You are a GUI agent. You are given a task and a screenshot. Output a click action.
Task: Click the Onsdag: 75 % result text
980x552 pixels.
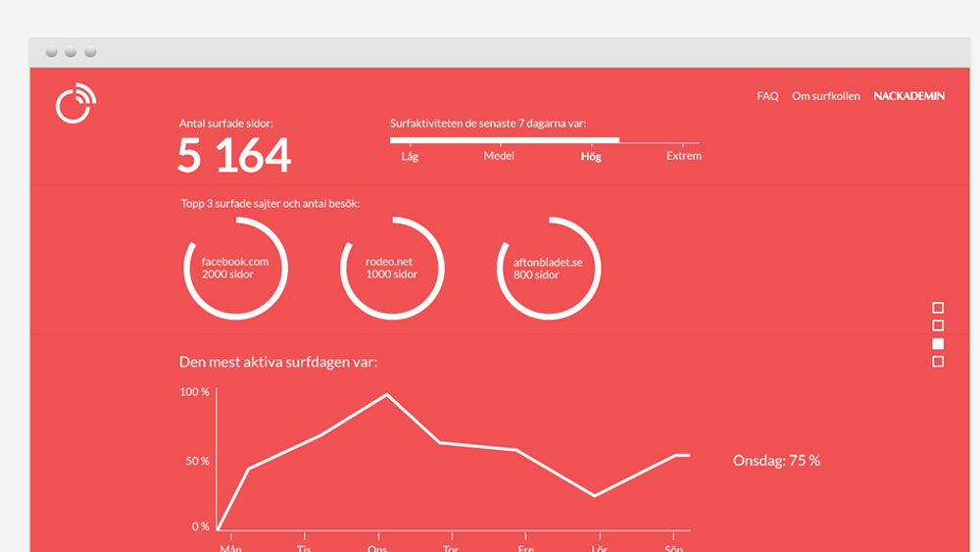[x=776, y=460]
